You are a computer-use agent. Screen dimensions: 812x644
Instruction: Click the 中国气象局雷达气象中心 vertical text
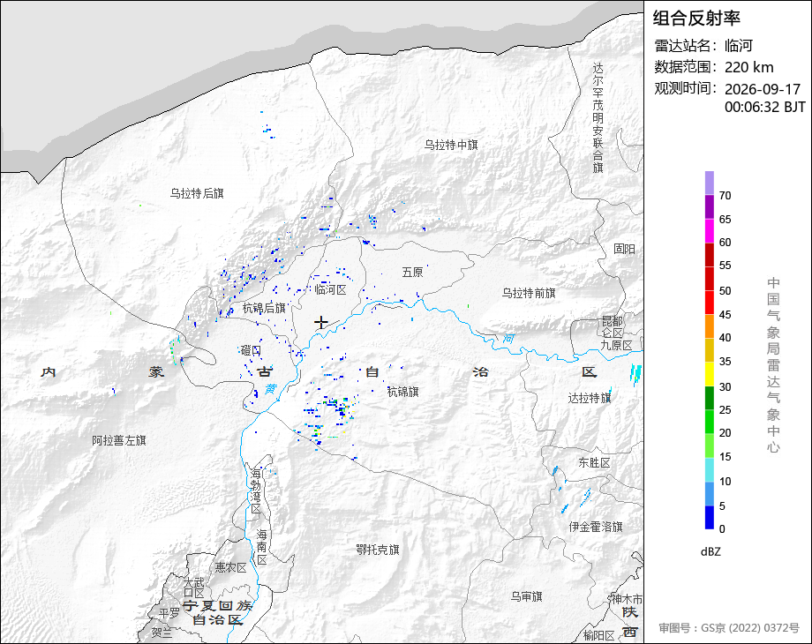pos(773,365)
